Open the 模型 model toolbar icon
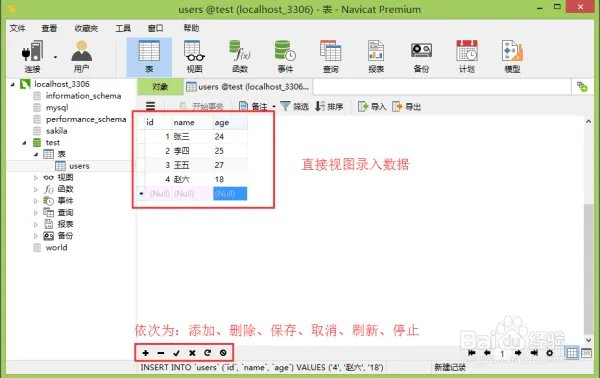Image resolution: width=600 pixels, height=378 pixels. (x=512, y=57)
